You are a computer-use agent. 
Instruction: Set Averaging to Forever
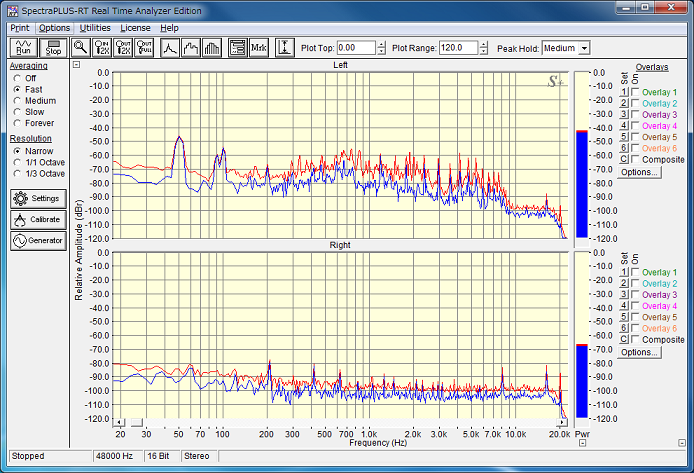[17, 123]
